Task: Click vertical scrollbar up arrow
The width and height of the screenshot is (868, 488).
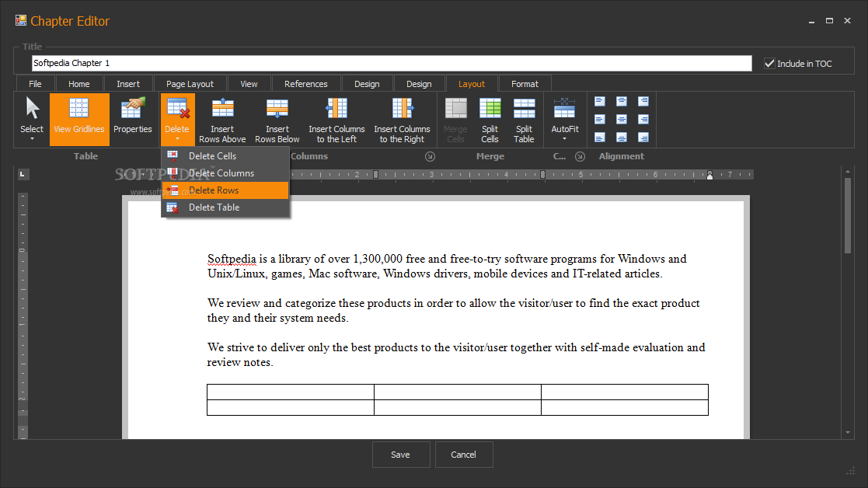Action: click(848, 172)
